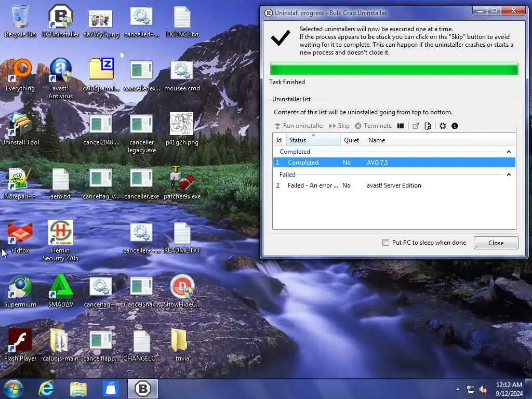Select the Notepad++ desktop shortcut
Viewport: 532px width, 399px height.
(20, 184)
